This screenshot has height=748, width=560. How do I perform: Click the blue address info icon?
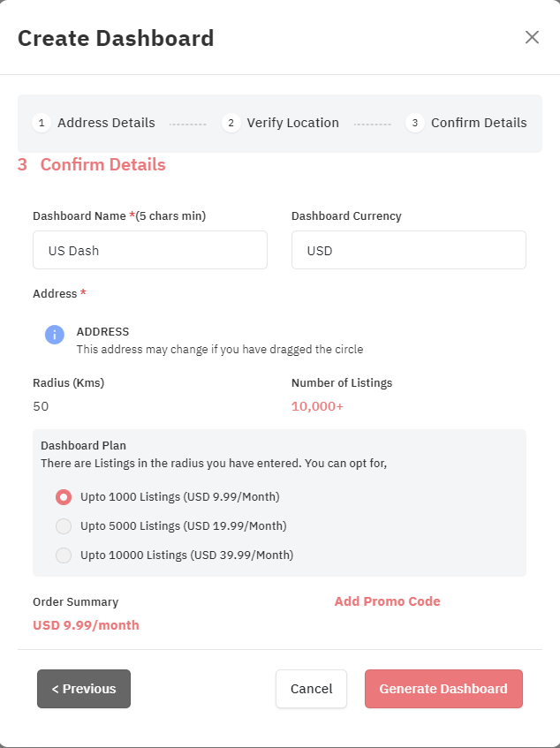(x=55, y=335)
